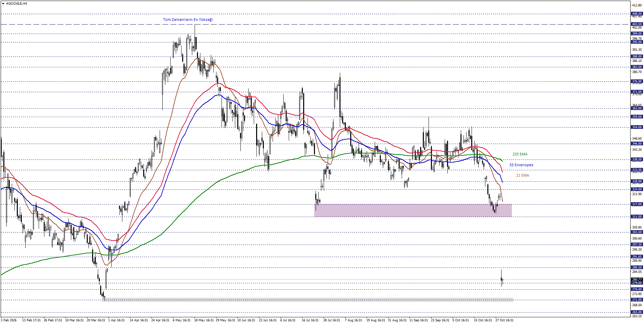Click the 276.00 price level tag
This screenshot has width=644, height=324.
637,289
